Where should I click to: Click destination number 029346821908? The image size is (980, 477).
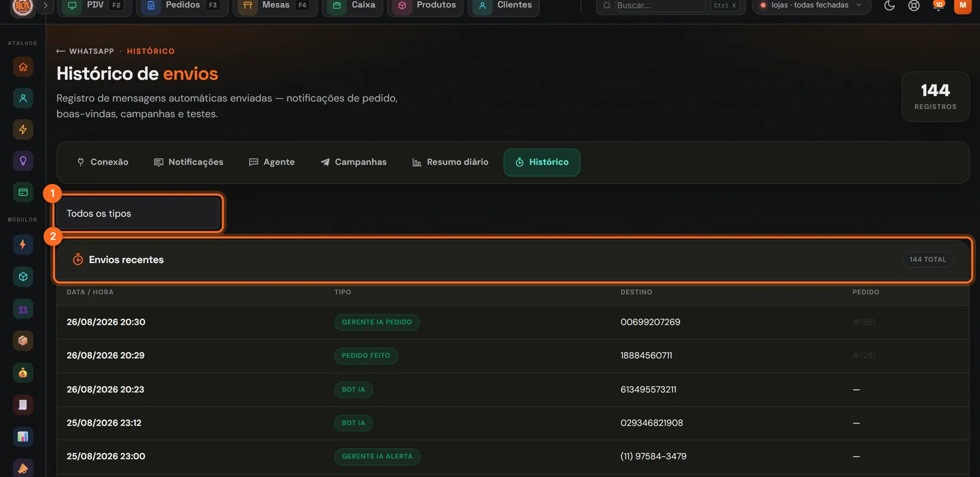[652, 423]
